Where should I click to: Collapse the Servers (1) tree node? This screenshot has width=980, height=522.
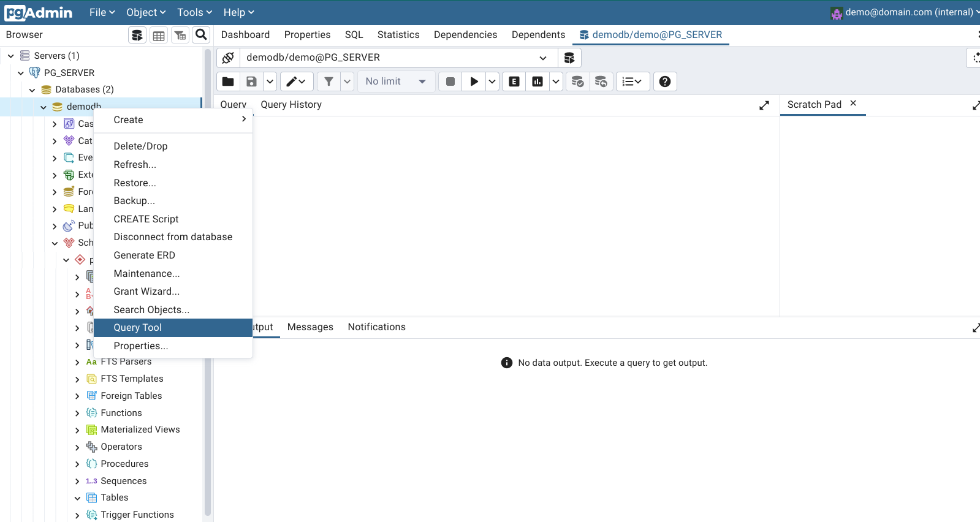(10, 56)
